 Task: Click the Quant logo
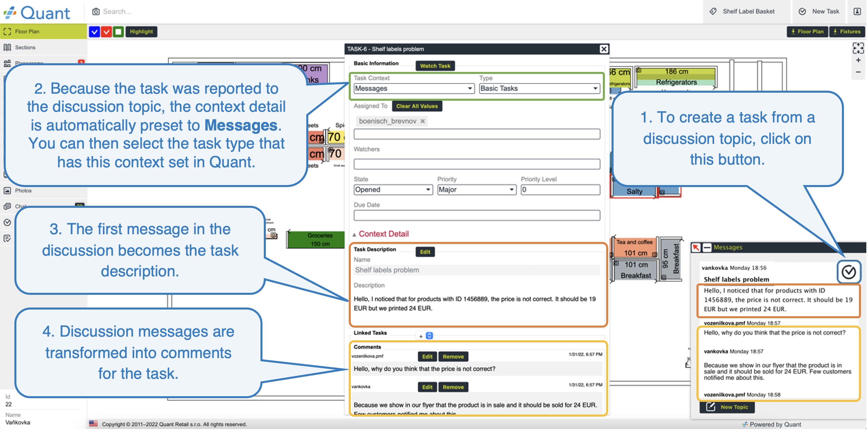coord(37,12)
